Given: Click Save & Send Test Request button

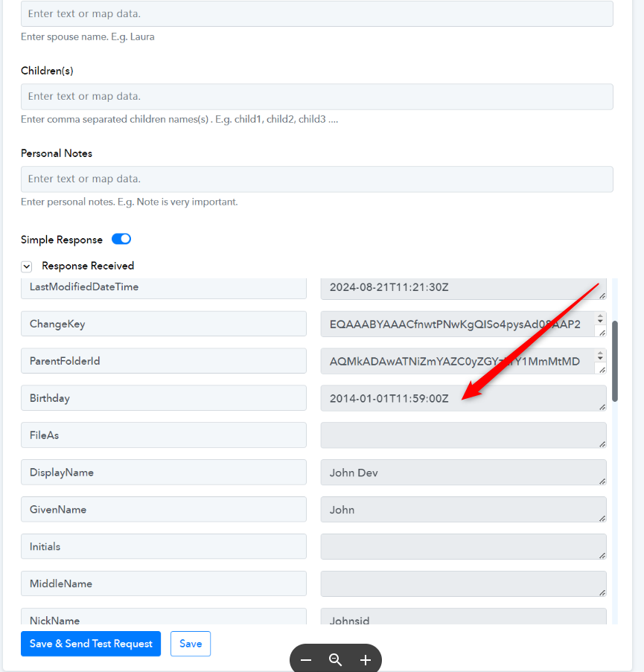Looking at the screenshot, I should pos(91,644).
